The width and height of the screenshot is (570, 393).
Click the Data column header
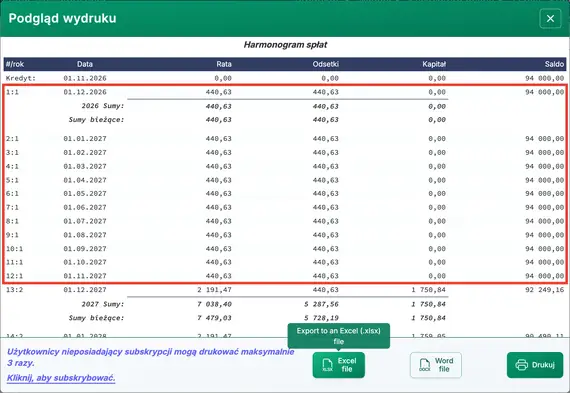[x=85, y=64]
